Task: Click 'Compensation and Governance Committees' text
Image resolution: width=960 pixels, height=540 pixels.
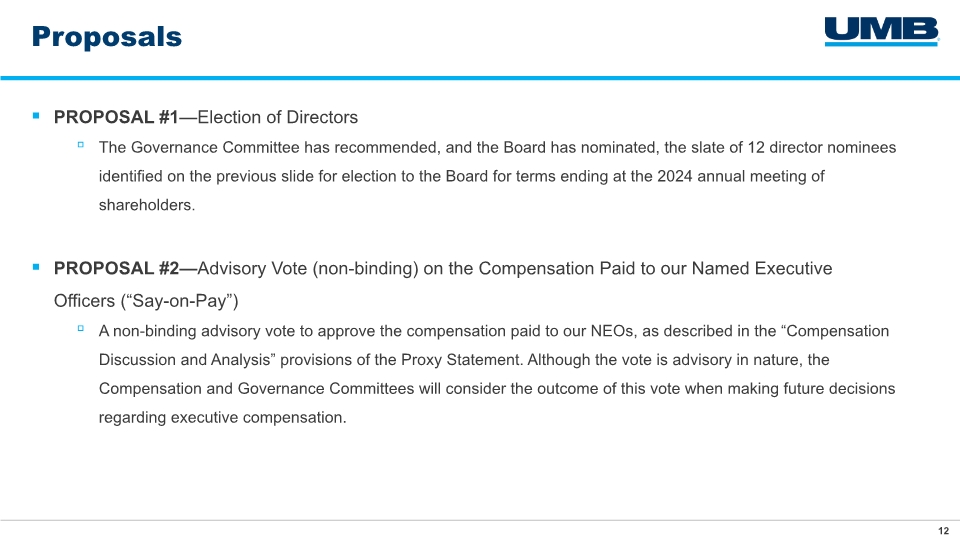Action: 257,389
